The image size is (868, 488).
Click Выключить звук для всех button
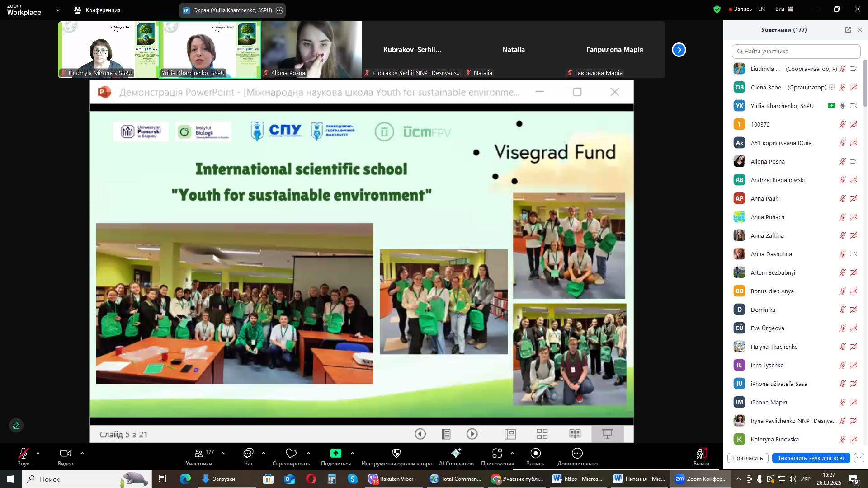tap(811, 458)
